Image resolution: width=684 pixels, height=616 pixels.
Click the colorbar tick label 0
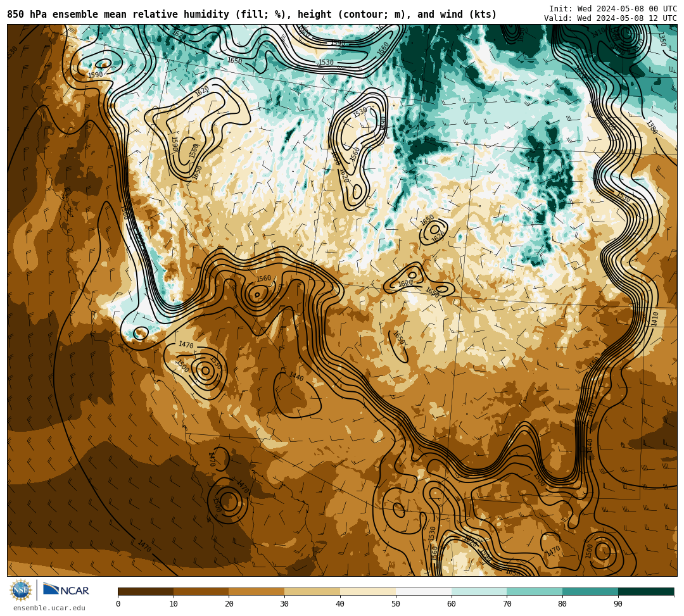pos(118,604)
